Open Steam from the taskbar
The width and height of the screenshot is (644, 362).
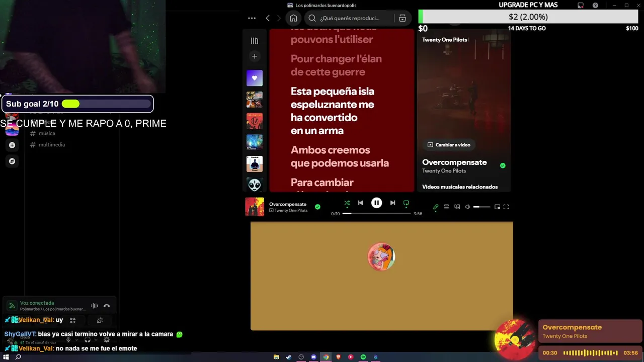pos(288,357)
